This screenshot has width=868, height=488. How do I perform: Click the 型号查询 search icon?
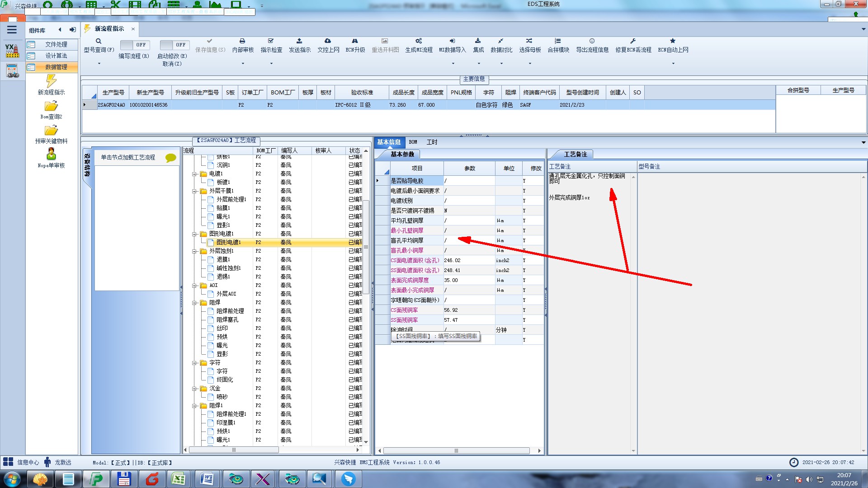click(98, 41)
